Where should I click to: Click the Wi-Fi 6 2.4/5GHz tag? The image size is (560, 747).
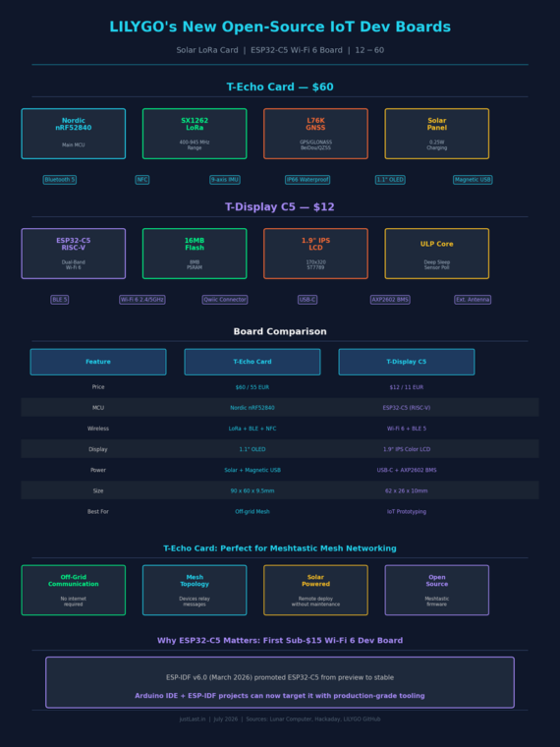click(x=141, y=300)
